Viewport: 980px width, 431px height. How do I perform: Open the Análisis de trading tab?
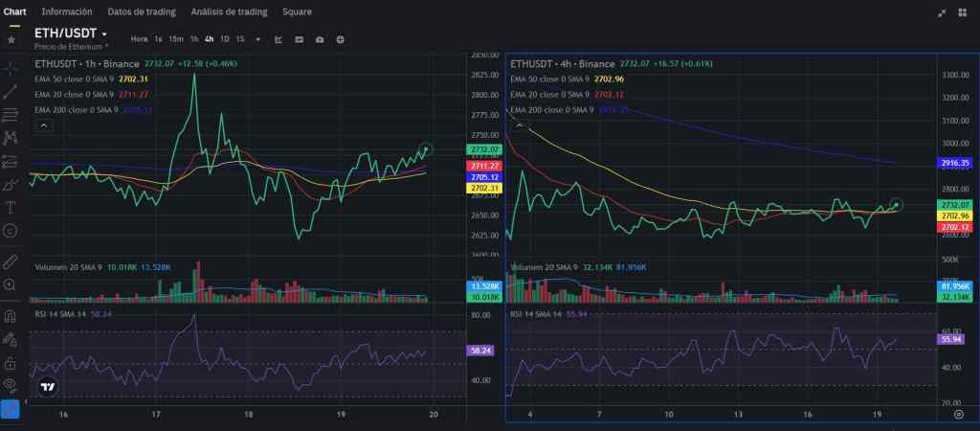(x=228, y=11)
